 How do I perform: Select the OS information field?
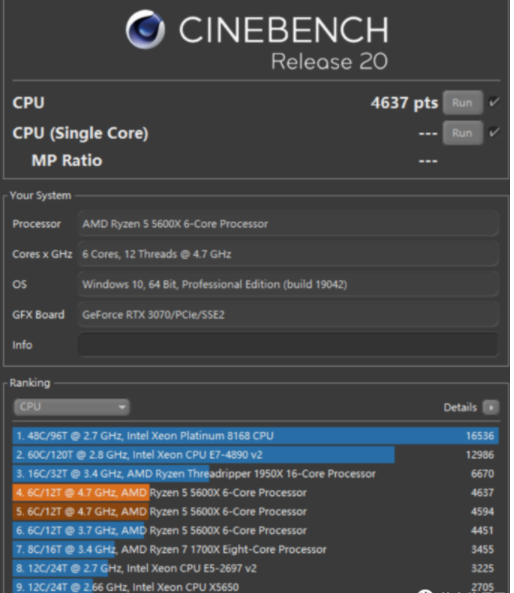[288, 284]
